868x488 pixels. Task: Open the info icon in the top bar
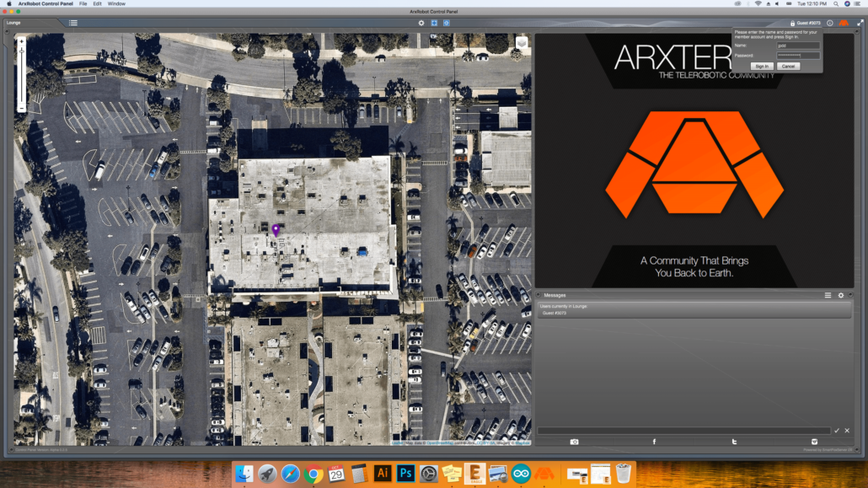click(x=830, y=24)
